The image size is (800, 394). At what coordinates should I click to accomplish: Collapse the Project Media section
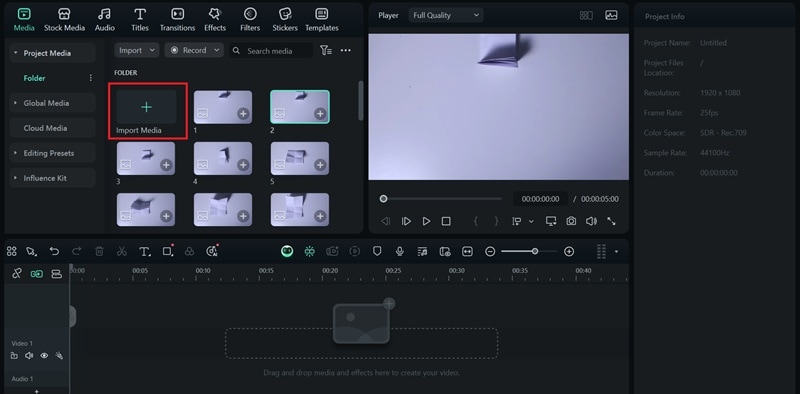[15, 53]
